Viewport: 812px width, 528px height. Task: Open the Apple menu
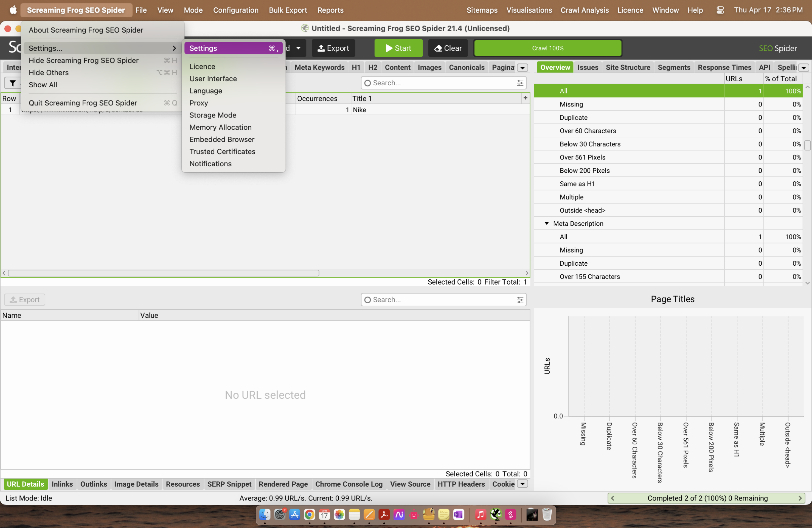(x=13, y=10)
